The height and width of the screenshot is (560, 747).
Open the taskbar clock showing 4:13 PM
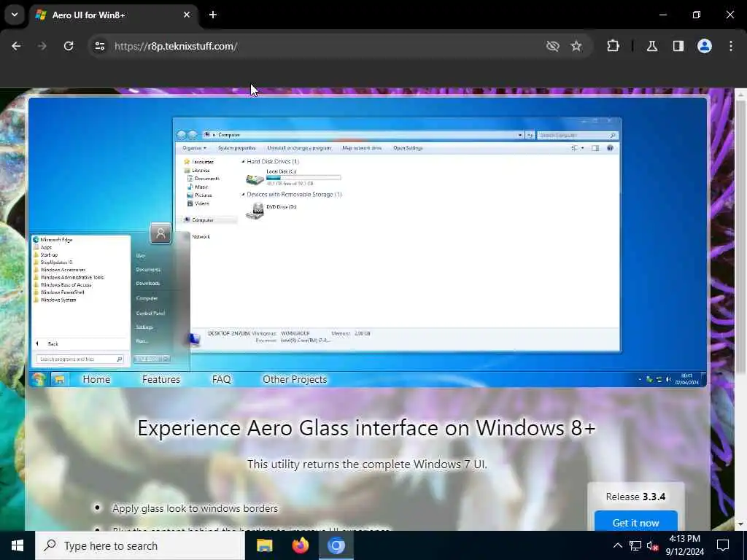(x=684, y=545)
